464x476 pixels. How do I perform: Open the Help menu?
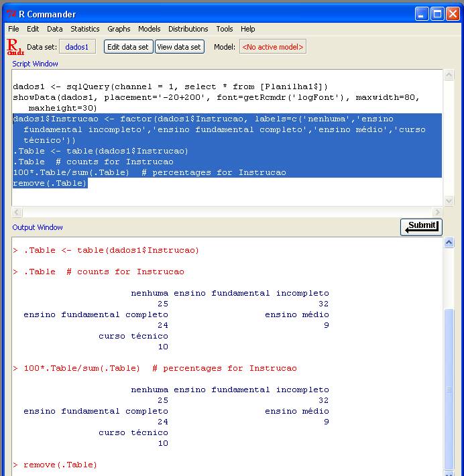coord(248,29)
